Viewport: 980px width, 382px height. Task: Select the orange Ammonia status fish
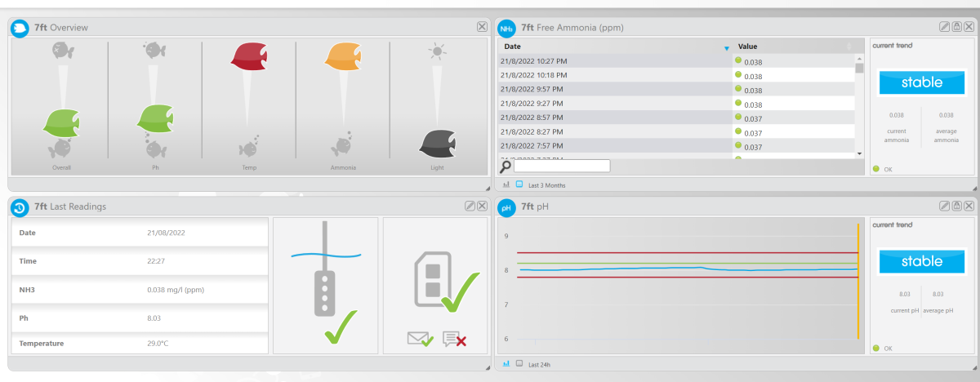point(344,55)
